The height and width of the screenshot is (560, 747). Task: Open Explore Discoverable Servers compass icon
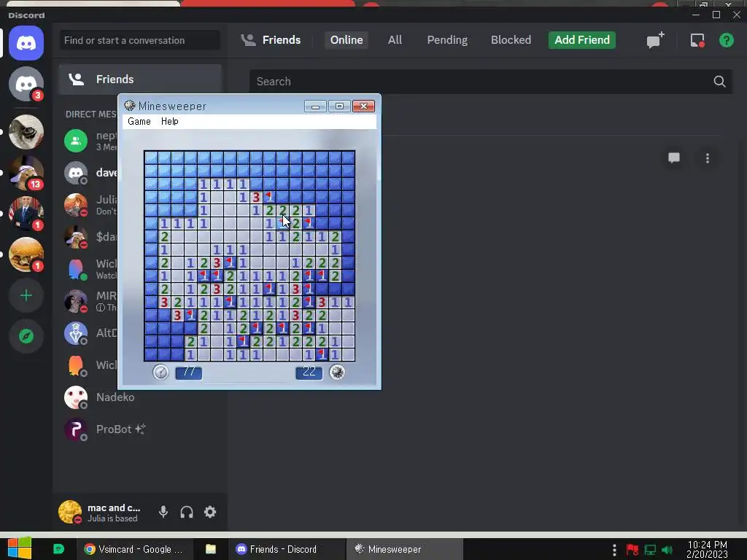[26, 336]
